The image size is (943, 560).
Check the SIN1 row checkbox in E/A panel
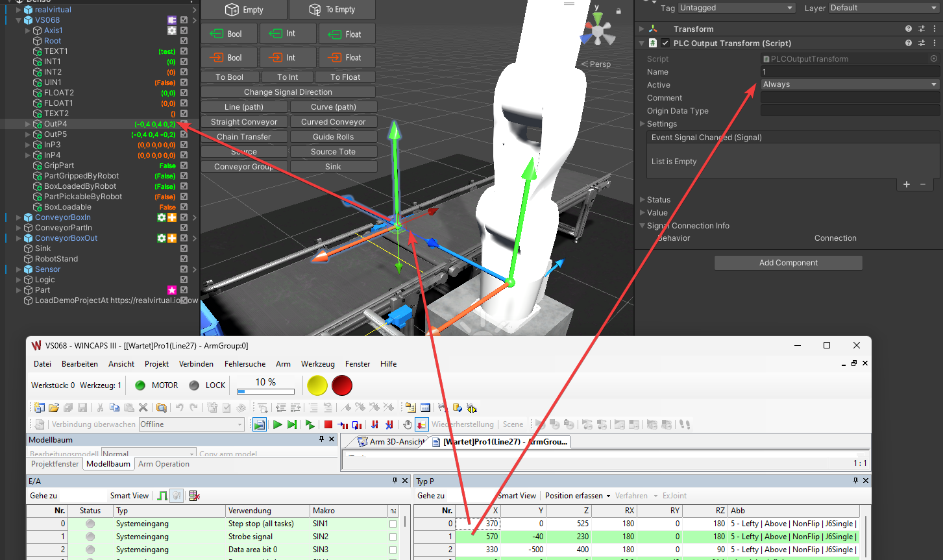[393, 524]
